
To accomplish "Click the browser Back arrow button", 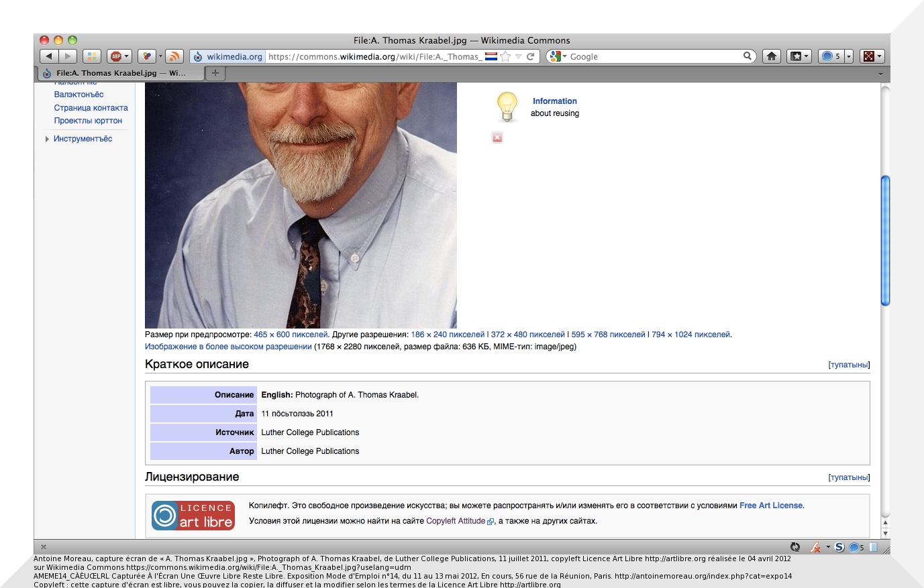I will click(x=49, y=56).
